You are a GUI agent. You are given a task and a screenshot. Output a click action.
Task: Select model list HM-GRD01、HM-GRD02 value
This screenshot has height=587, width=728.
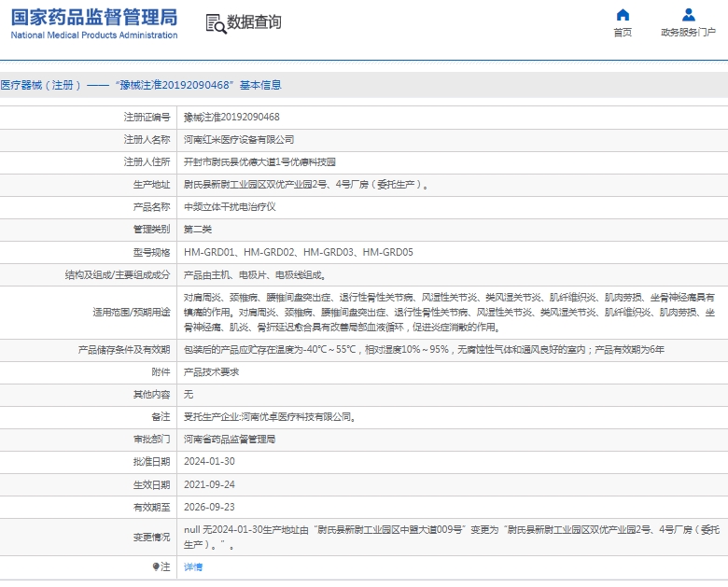[299, 252]
